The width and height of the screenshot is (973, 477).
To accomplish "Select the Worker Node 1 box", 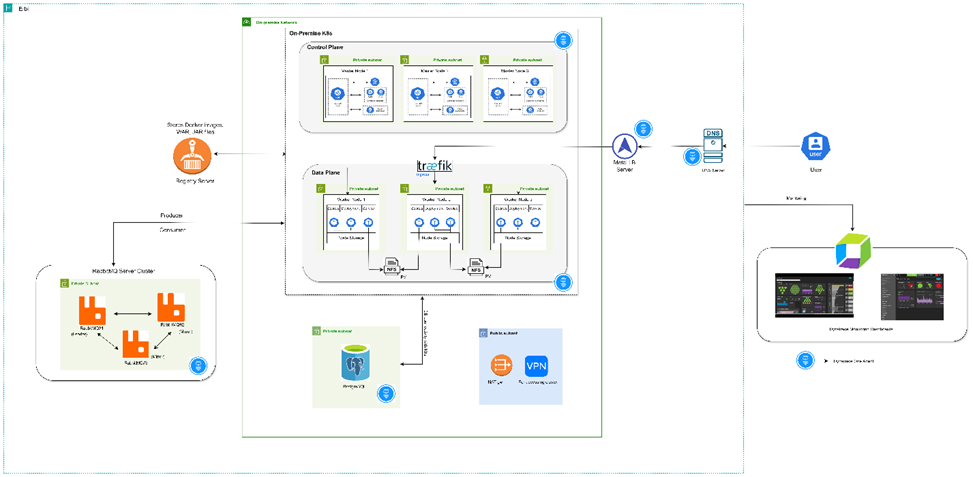I will point(348,222).
